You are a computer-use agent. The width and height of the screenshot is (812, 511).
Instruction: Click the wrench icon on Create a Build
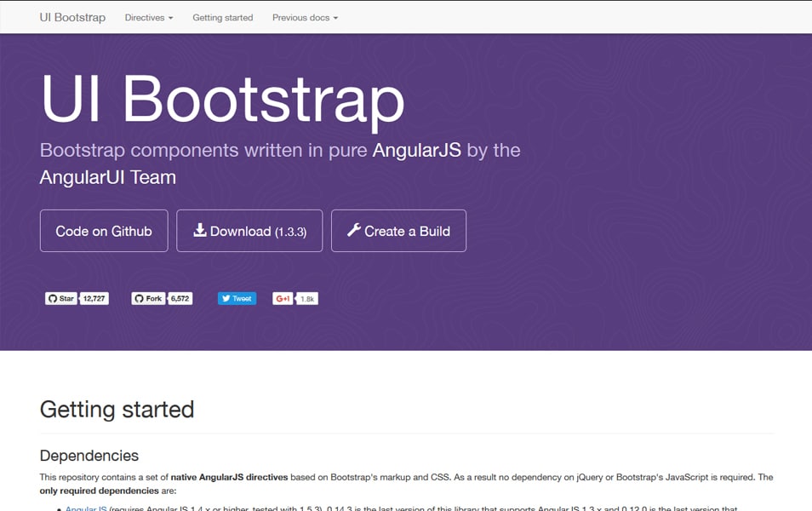pos(354,230)
